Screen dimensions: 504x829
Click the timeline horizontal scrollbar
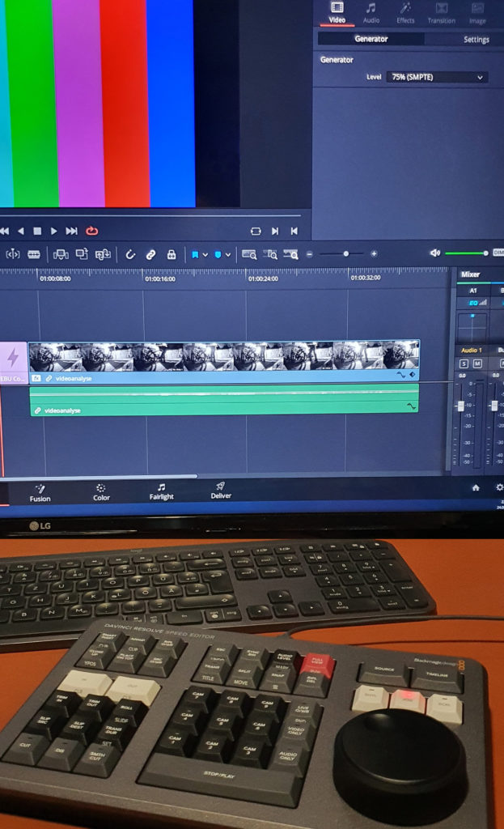coord(99,476)
